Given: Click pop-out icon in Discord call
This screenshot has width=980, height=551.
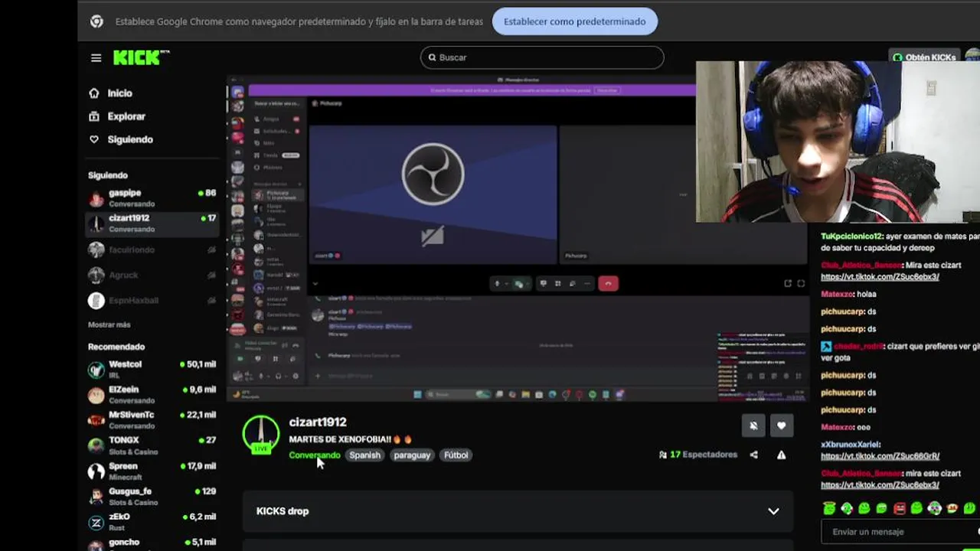Looking at the screenshot, I should click(788, 284).
